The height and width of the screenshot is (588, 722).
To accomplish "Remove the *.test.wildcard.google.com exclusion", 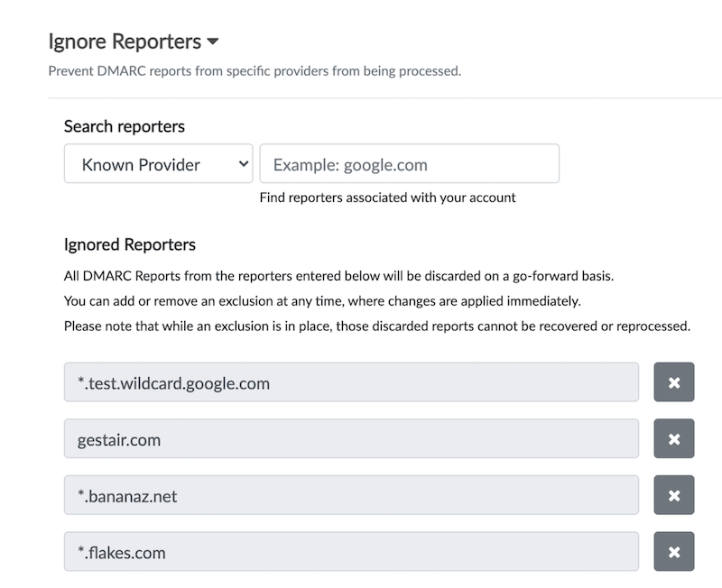I will [x=673, y=381].
